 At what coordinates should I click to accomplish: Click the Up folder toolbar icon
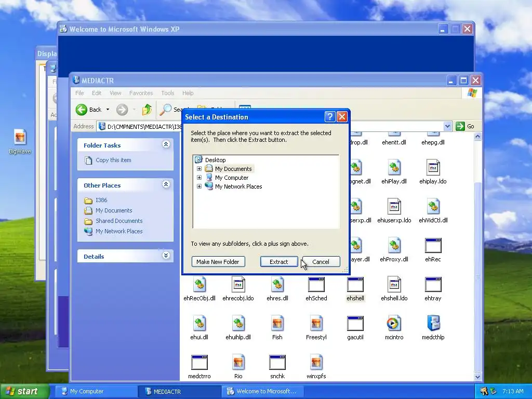pos(147,109)
